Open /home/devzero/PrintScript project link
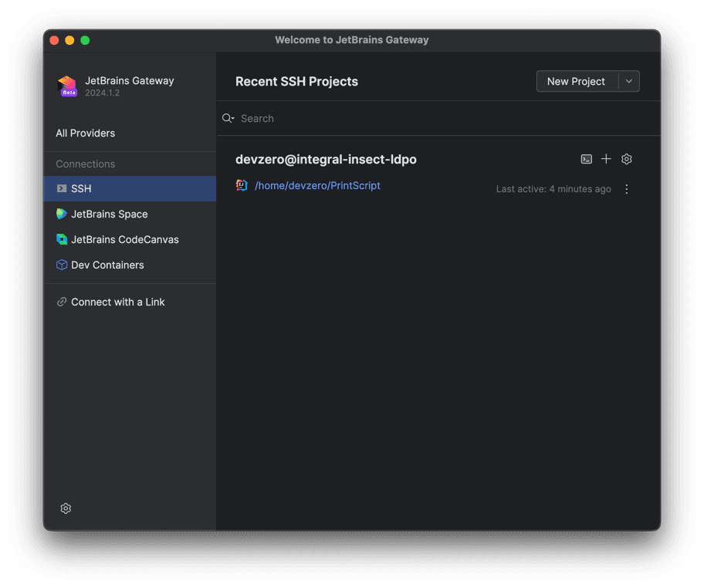This screenshot has height=588, width=704. click(x=317, y=185)
